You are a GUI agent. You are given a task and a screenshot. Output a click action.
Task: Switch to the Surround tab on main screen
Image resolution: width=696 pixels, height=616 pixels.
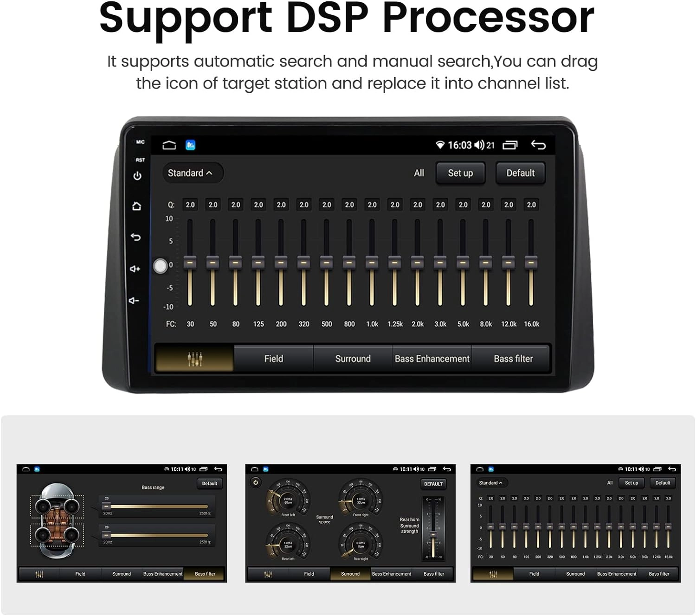point(353,359)
